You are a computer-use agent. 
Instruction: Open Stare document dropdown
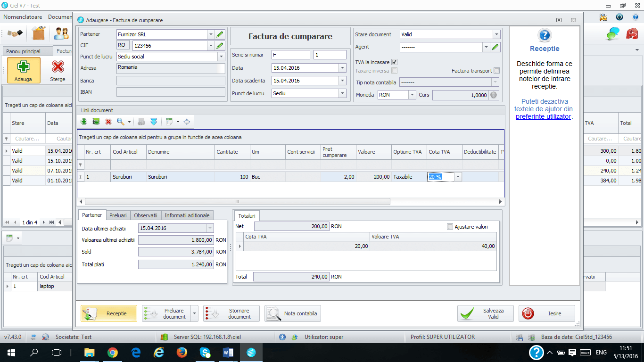(496, 34)
